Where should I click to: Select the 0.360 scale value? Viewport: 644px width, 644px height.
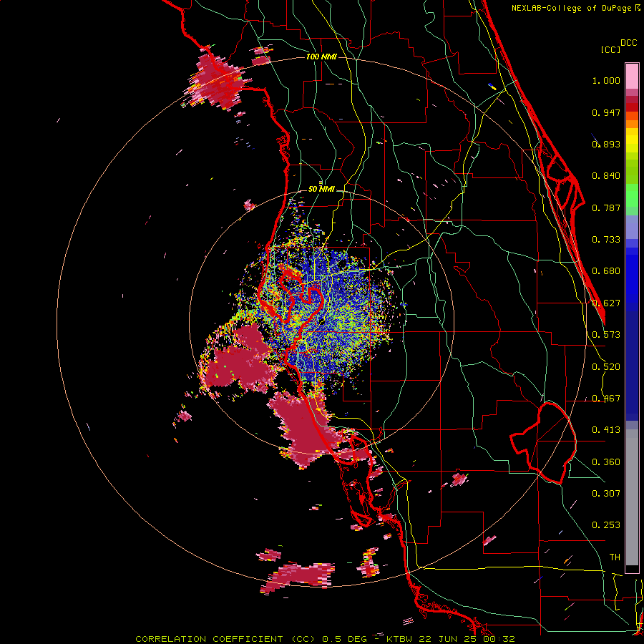(x=606, y=462)
